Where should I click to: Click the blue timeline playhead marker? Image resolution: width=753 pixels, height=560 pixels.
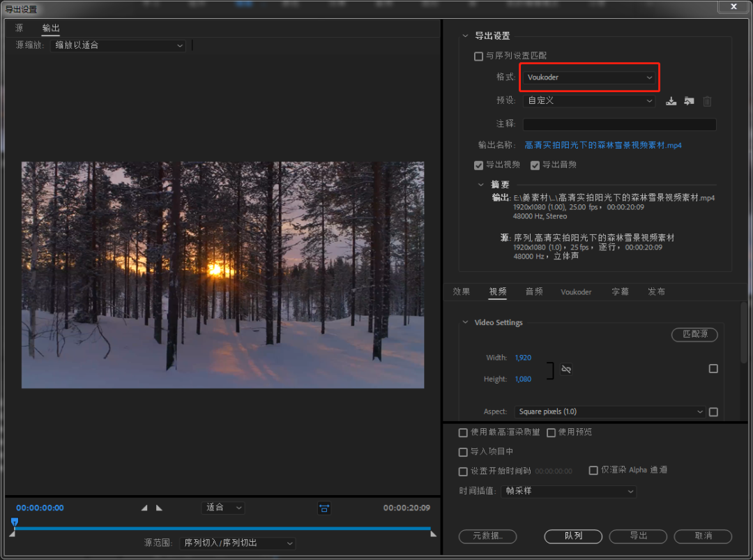click(x=15, y=522)
